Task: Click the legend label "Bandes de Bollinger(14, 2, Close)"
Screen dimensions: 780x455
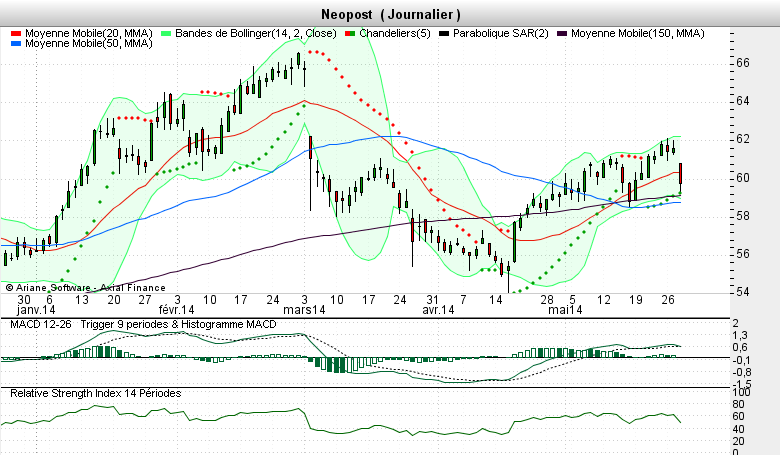Action: point(256,33)
